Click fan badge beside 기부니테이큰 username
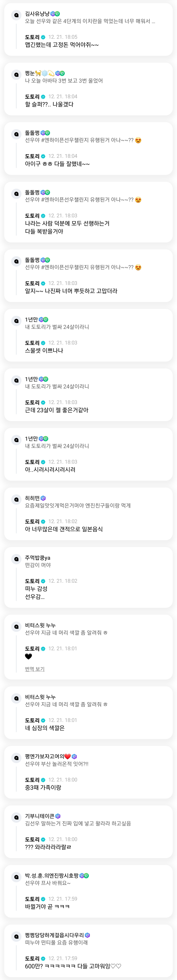177x980 pixels. tap(58, 816)
